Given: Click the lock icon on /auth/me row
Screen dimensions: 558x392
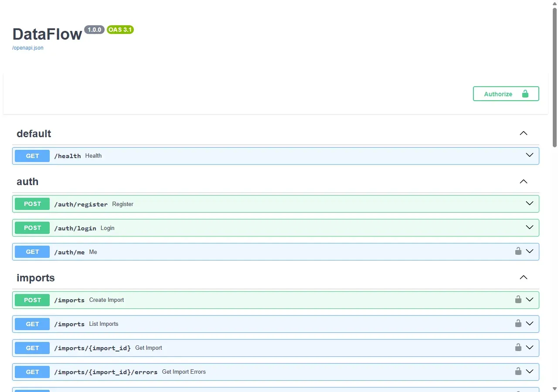Looking at the screenshot, I should point(518,251).
